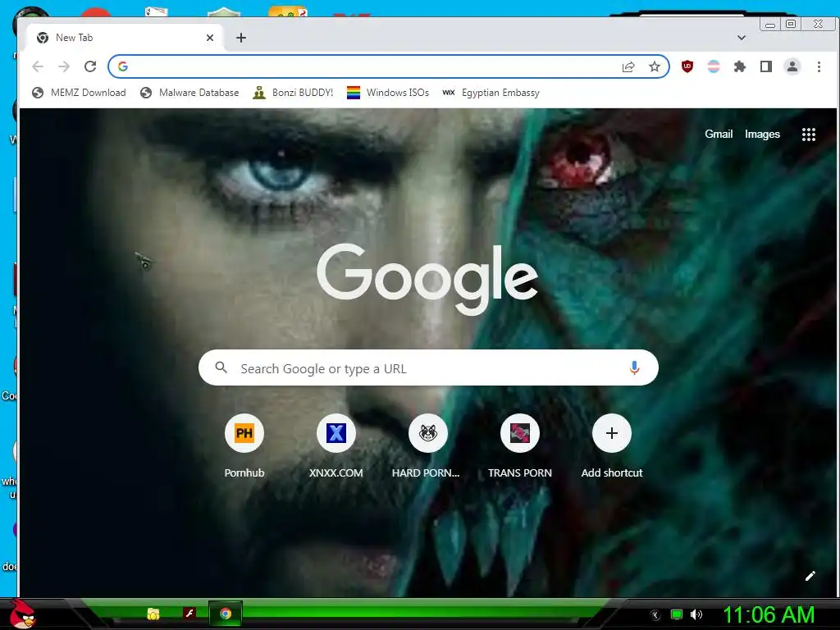Click the 11:06 AM clock
This screenshot has width=840, height=630.
click(769, 614)
